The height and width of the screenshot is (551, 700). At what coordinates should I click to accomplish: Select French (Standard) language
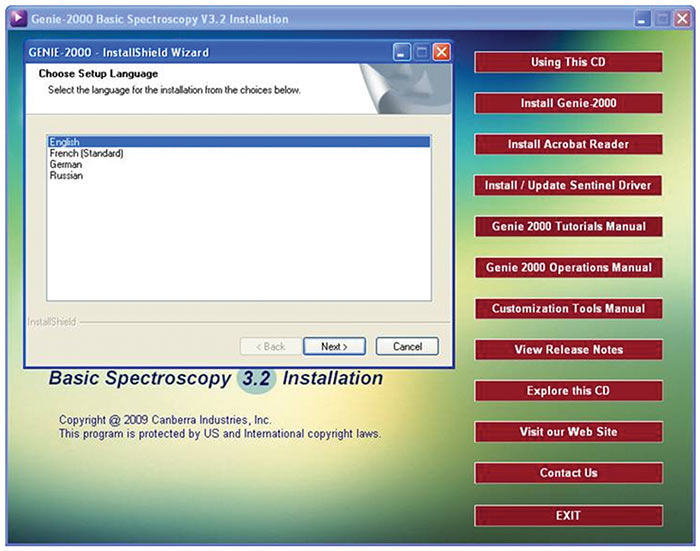click(239, 153)
